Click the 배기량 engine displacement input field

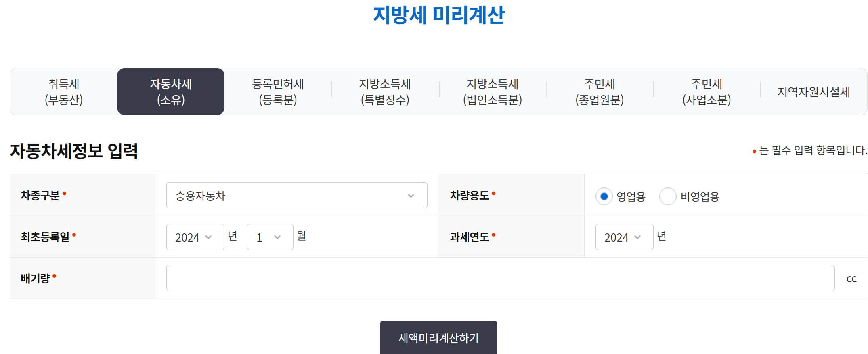[x=459, y=278]
